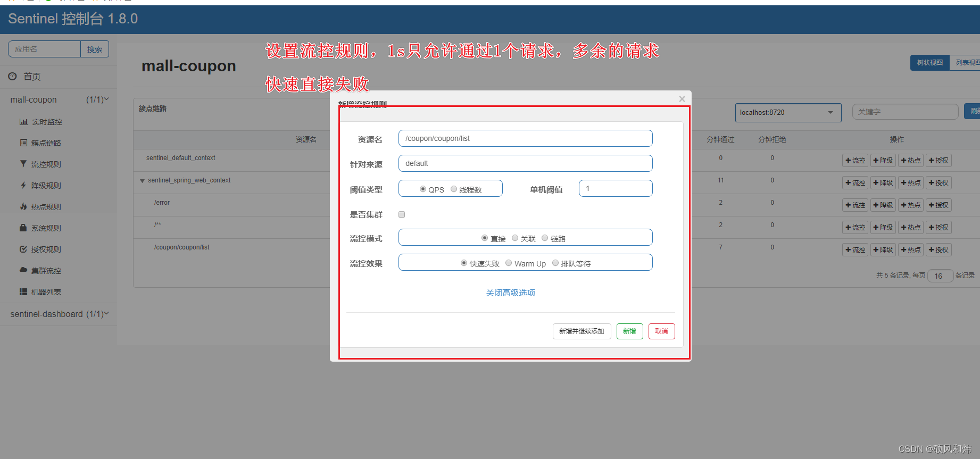The image size is (980, 459).
Task: Click +授权 in sentinel_default_context row
Action: pyautogui.click(x=939, y=161)
